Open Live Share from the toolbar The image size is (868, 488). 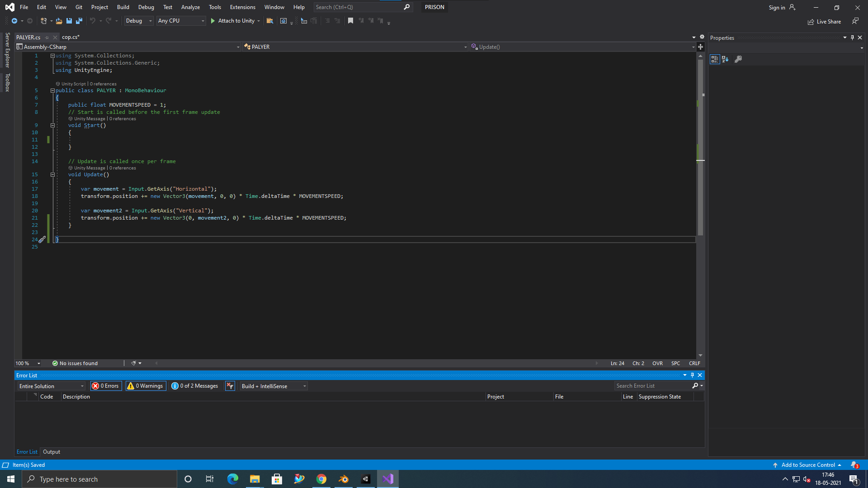(824, 21)
